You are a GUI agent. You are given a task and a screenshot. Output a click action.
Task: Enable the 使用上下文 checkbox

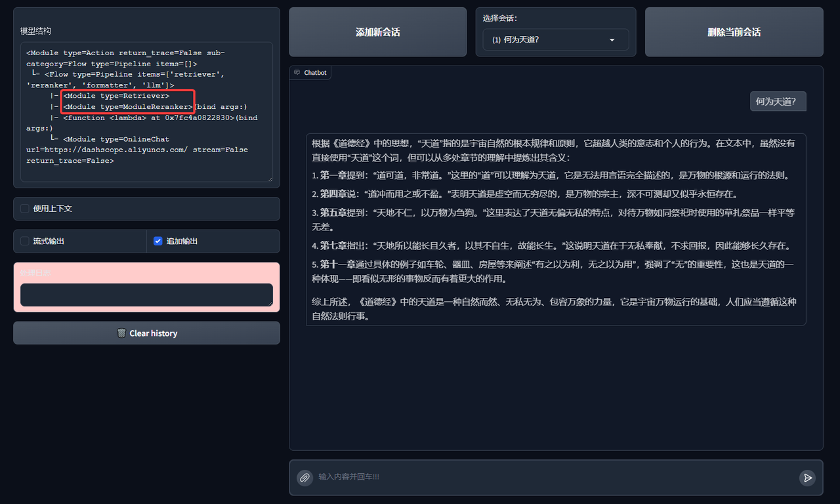(25, 209)
